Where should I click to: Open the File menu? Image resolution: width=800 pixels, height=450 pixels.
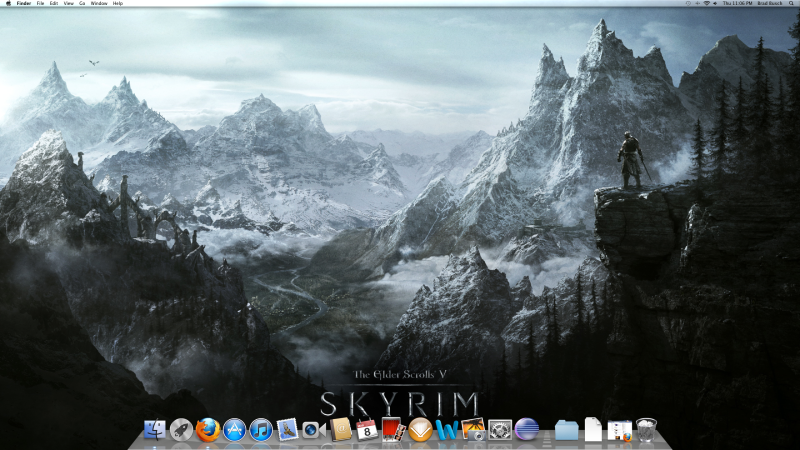coord(40,3)
